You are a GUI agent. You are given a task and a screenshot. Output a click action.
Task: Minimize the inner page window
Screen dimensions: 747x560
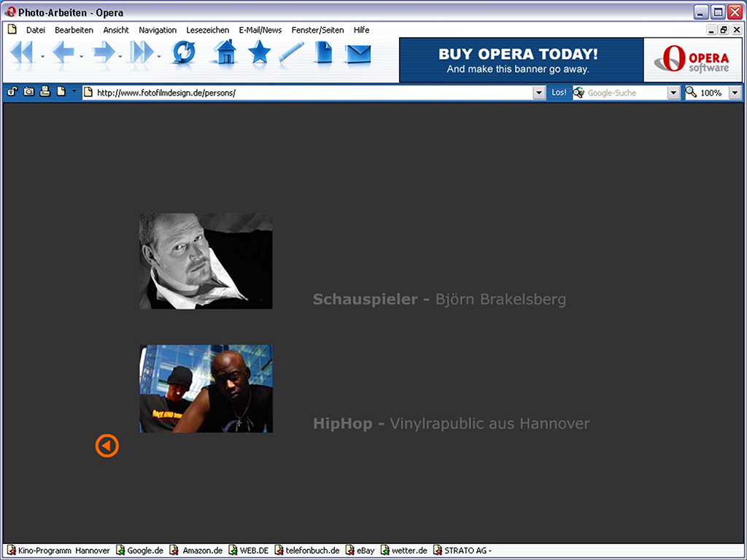[x=711, y=30]
